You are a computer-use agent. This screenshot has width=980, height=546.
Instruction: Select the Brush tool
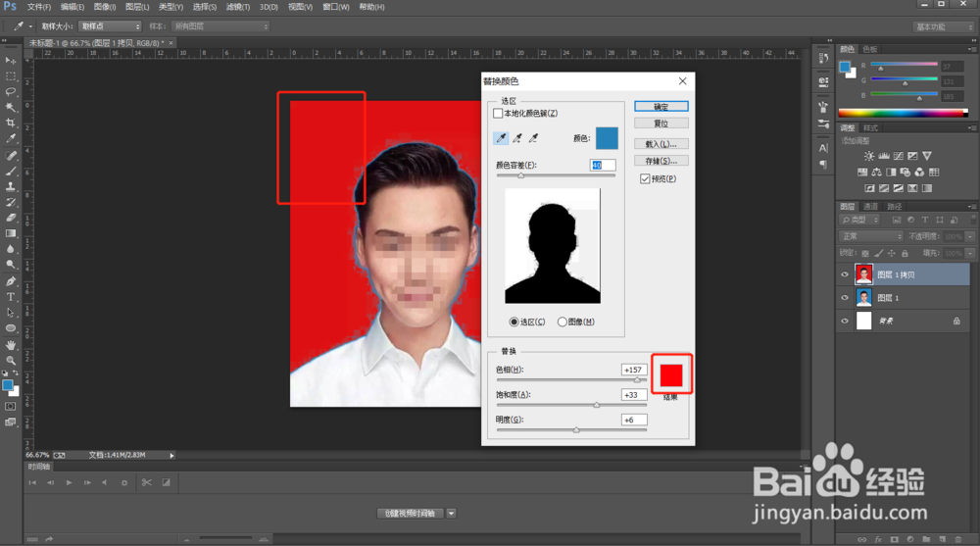(x=11, y=171)
